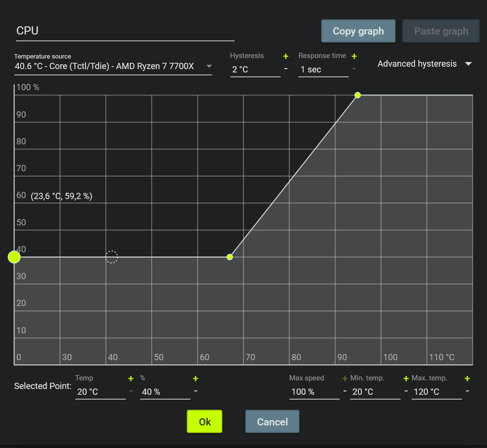Decrease selected point percent with minus
Image resolution: width=487 pixels, height=448 pixels.
point(196,391)
